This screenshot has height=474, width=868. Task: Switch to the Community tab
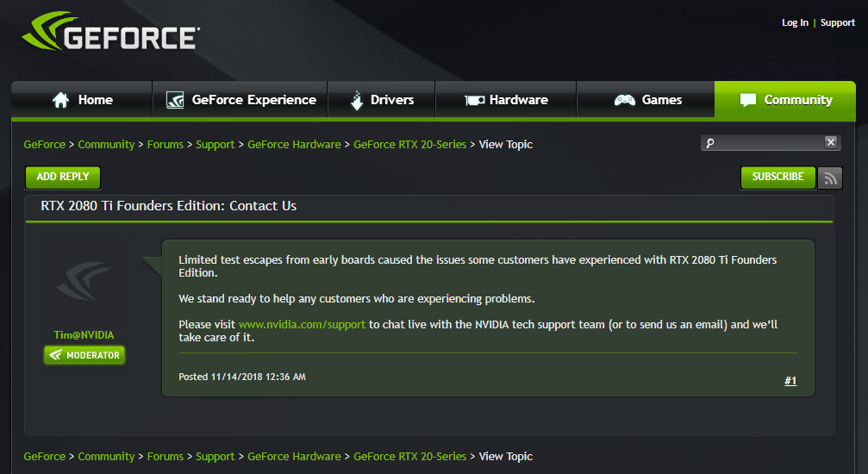(785, 100)
